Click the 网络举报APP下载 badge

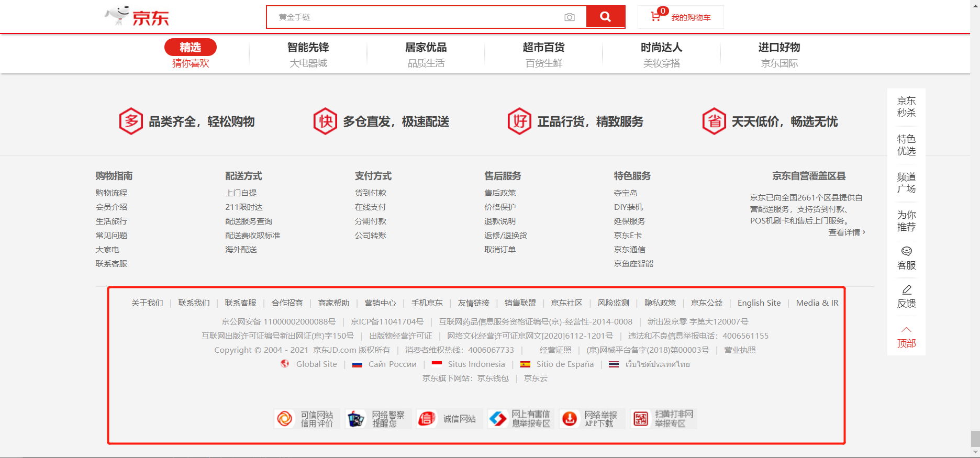point(592,419)
